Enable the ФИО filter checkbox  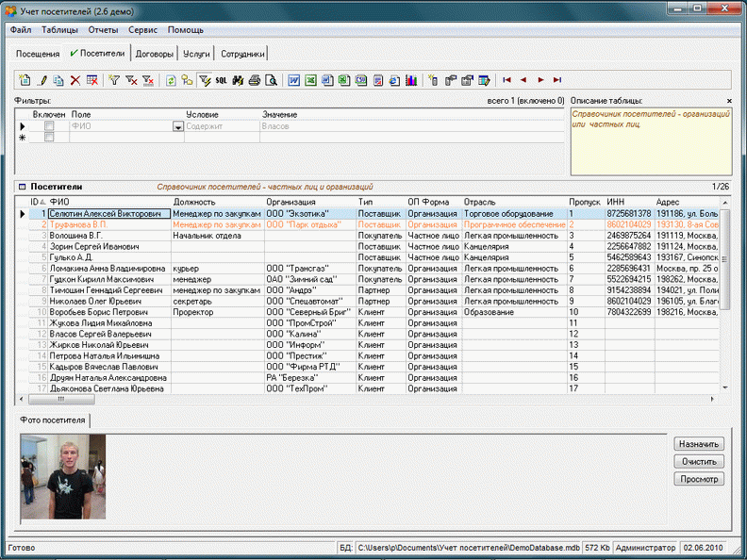coord(50,125)
